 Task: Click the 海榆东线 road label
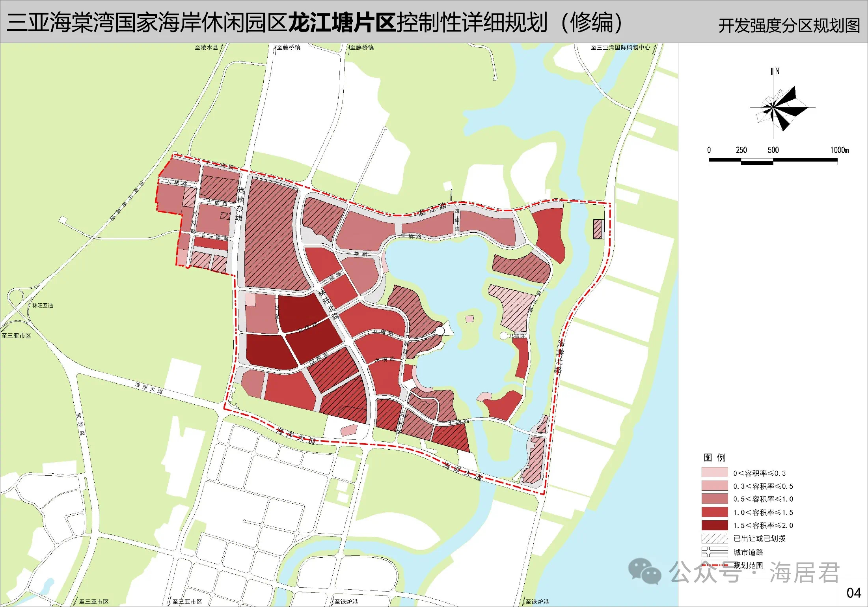click(240, 204)
